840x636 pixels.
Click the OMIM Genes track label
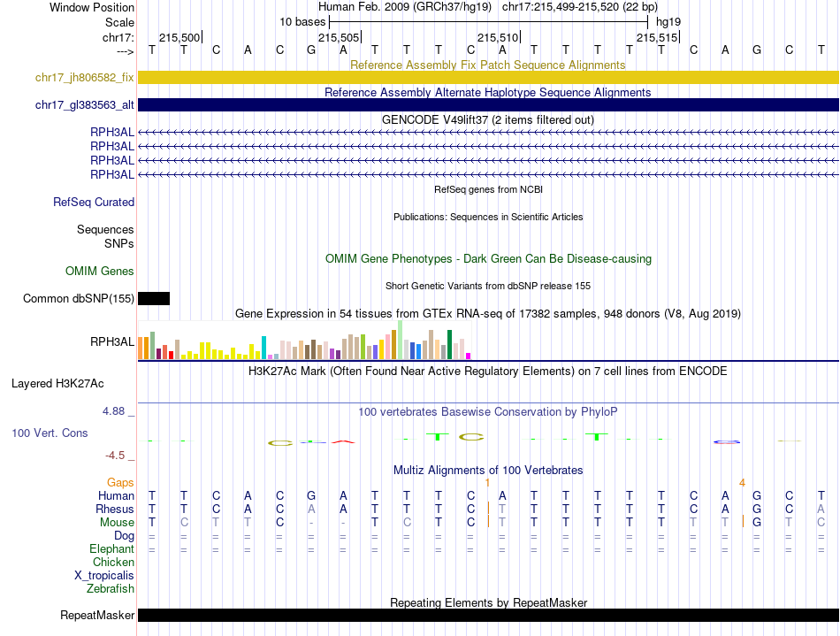pos(99,271)
